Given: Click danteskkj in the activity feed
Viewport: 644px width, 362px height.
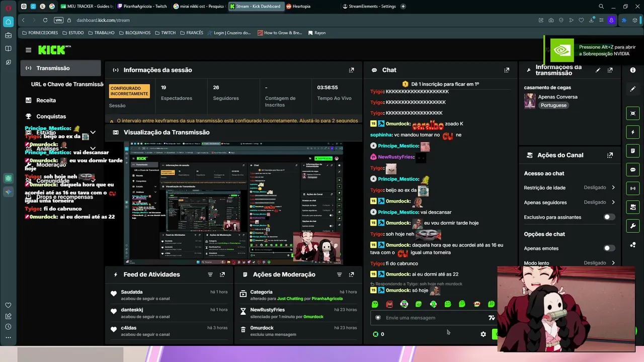Looking at the screenshot, I should 132,310.
